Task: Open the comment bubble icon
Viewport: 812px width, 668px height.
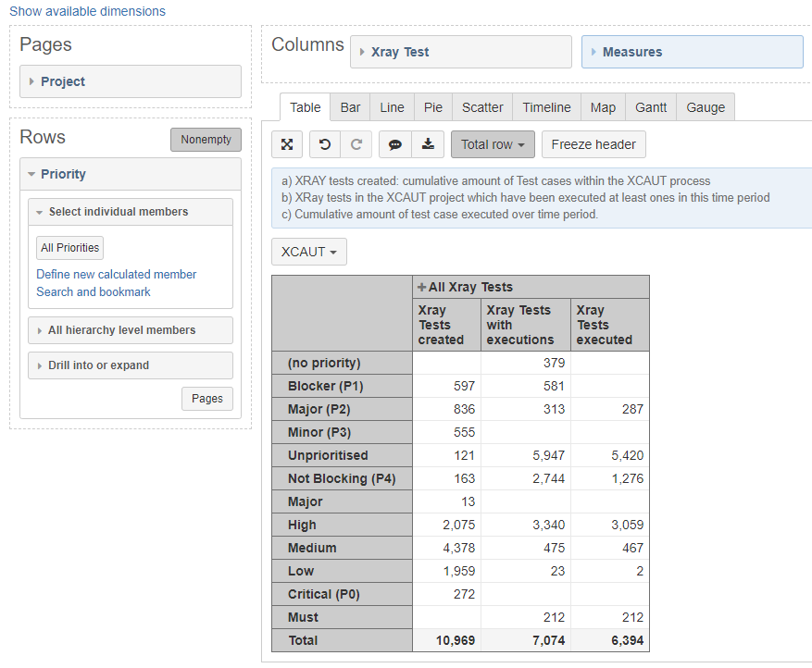Action: pos(395,144)
